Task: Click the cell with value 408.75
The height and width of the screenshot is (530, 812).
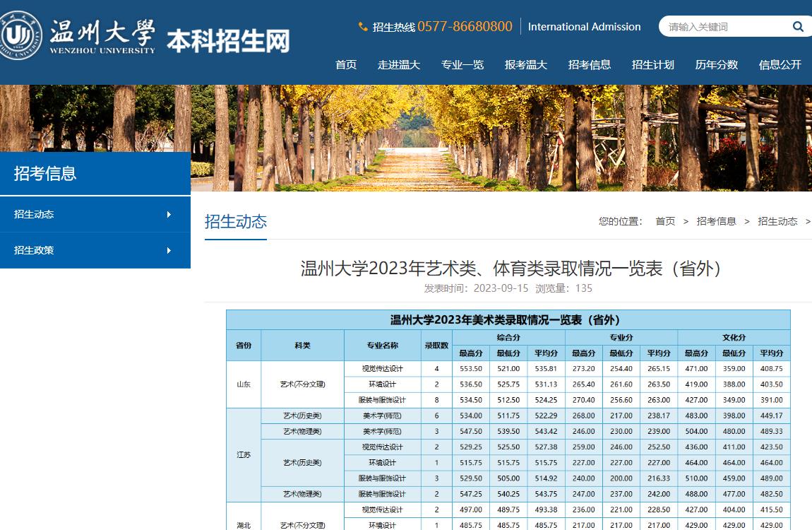Action: (x=772, y=369)
